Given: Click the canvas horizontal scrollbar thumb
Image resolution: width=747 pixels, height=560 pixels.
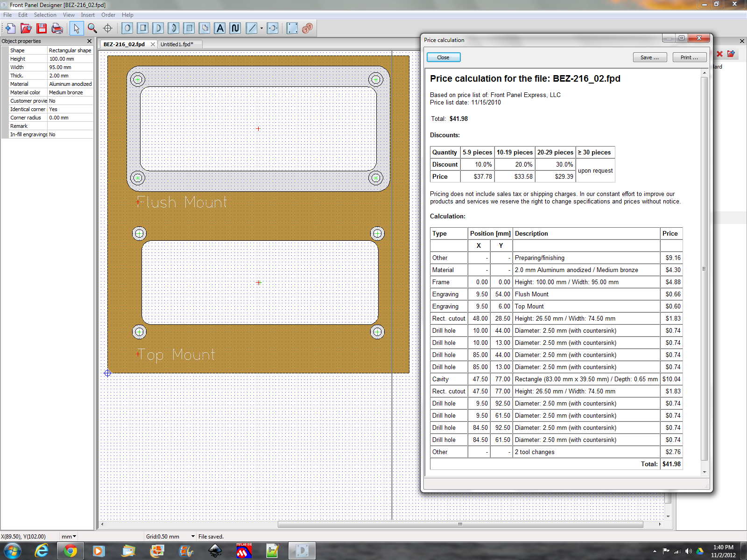Looking at the screenshot, I should point(460,524).
